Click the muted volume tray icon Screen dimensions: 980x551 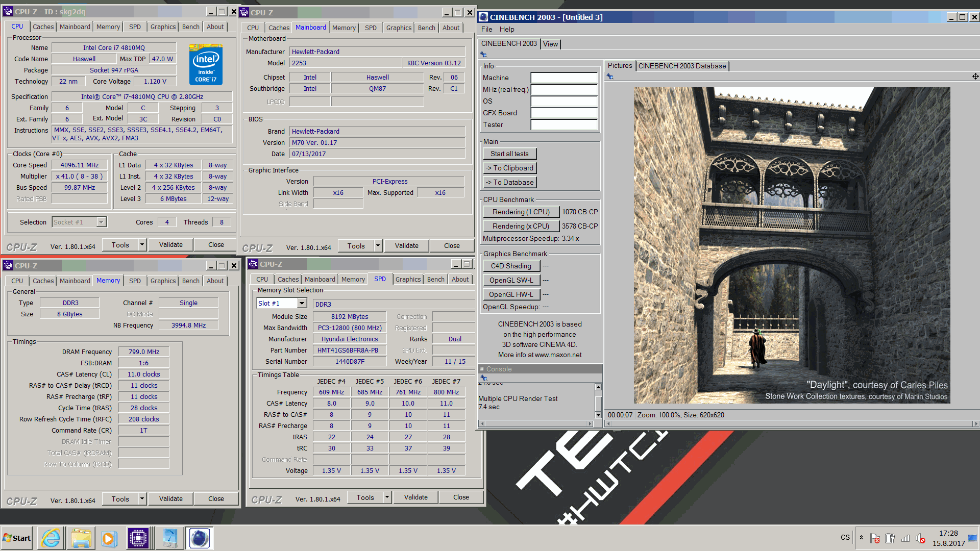click(x=921, y=538)
